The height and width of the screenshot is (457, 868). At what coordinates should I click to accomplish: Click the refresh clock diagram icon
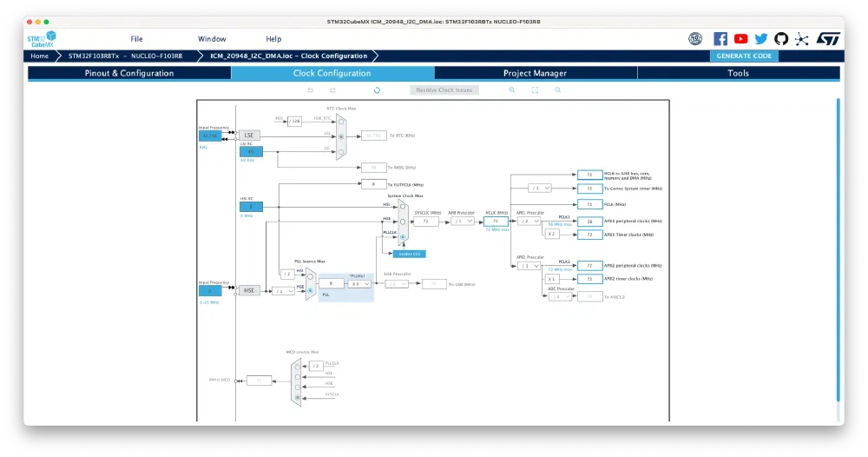click(377, 90)
